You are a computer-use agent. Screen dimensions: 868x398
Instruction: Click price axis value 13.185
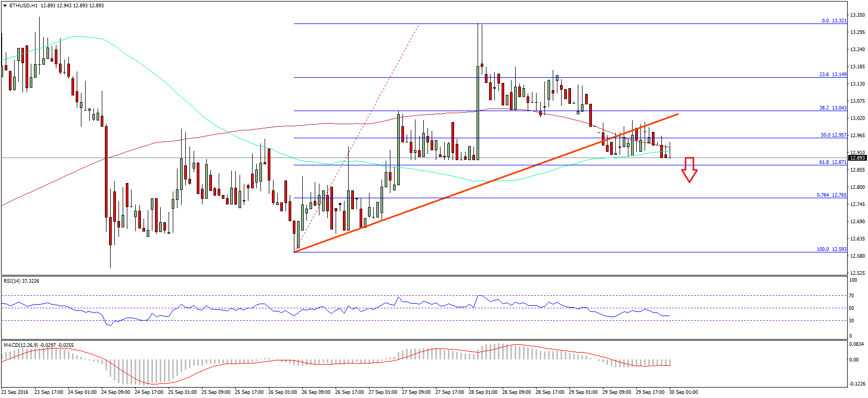coord(858,67)
